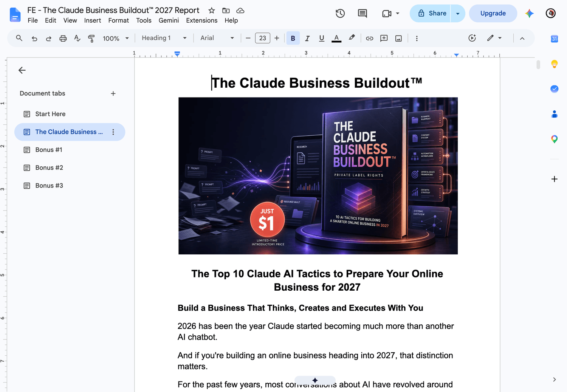
Task: Toggle bold formatting
Action: point(293,38)
